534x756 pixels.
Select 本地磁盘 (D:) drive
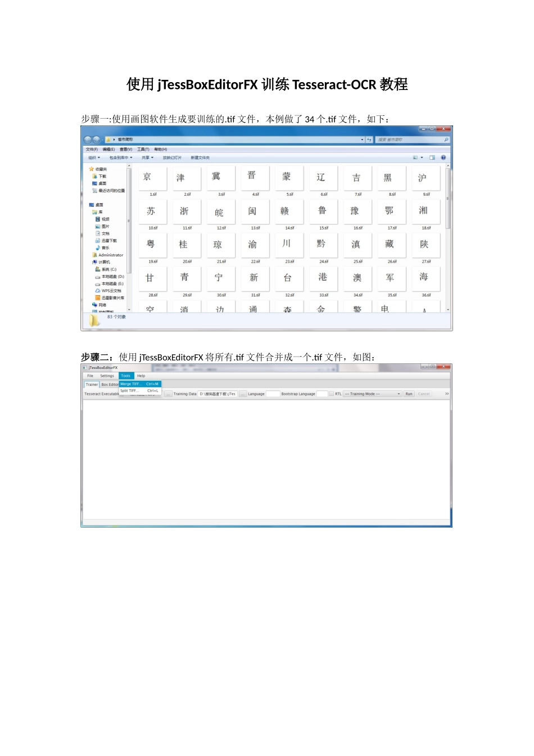pos(110,277)
